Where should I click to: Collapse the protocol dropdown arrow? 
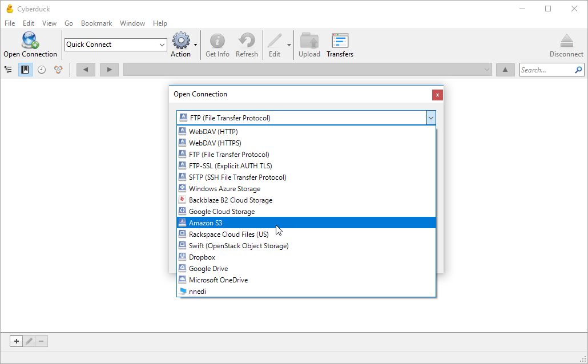[x=431, y=118]
